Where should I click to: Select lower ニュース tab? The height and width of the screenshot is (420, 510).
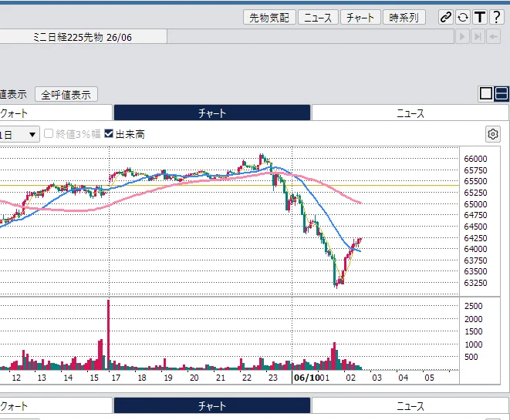click(410, 405)
